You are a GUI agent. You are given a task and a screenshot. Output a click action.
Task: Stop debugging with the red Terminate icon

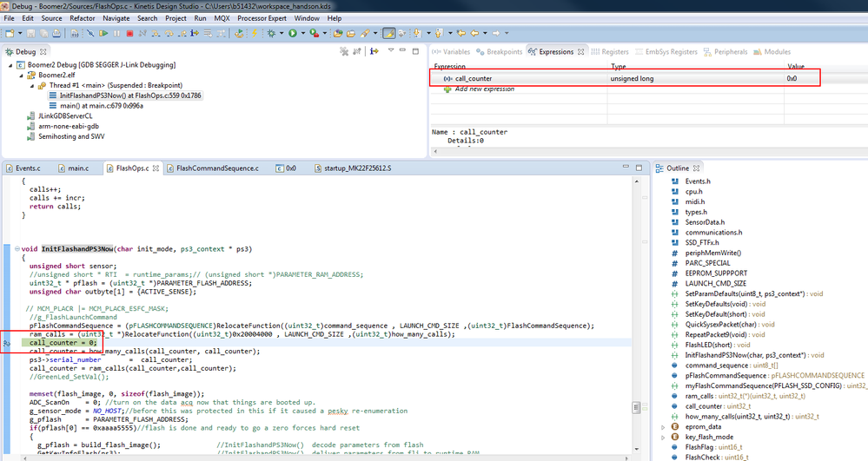coord(129,33)
